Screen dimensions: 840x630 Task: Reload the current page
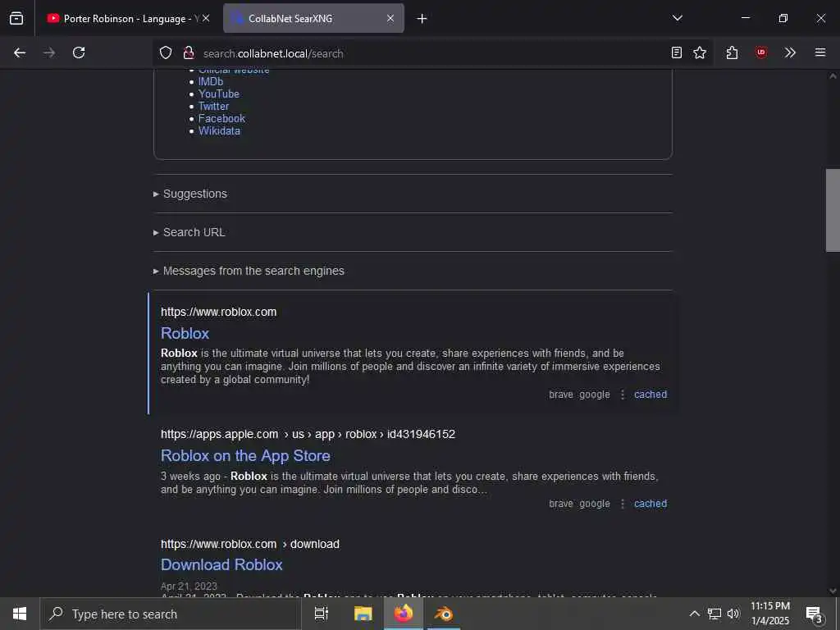(x=79, y=52)
